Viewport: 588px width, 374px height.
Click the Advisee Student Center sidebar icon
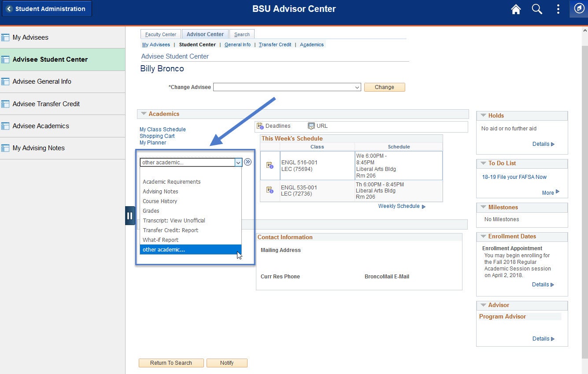tap(5, 59)
